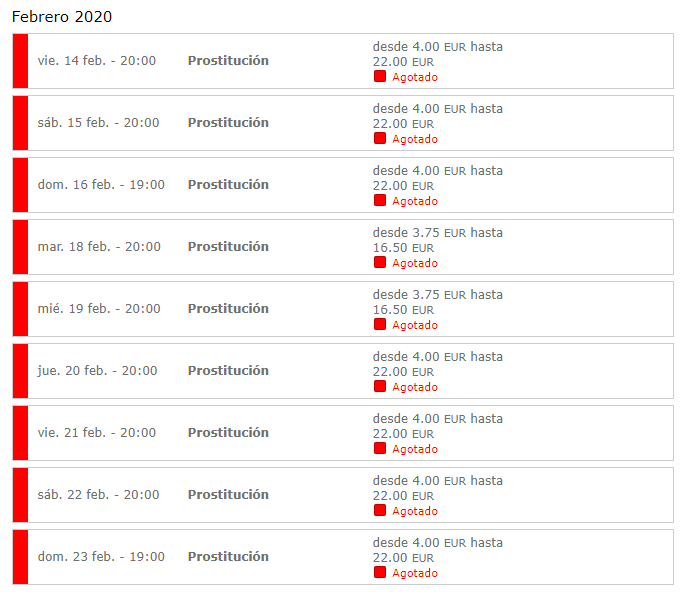The width and height of the screenshot is (695, 597).
Task: Click red Agotado icon for Feb 18
Action: tap(380, 262)
